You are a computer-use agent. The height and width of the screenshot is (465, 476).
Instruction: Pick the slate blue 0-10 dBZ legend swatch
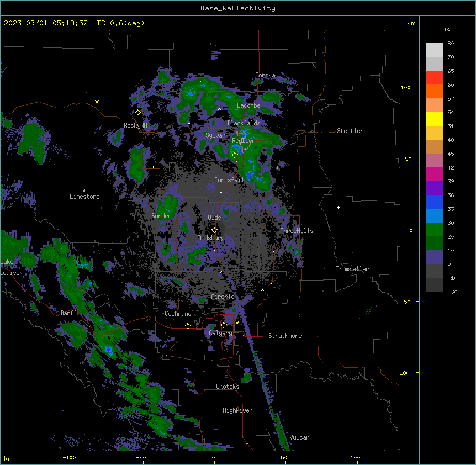point(434,257)
